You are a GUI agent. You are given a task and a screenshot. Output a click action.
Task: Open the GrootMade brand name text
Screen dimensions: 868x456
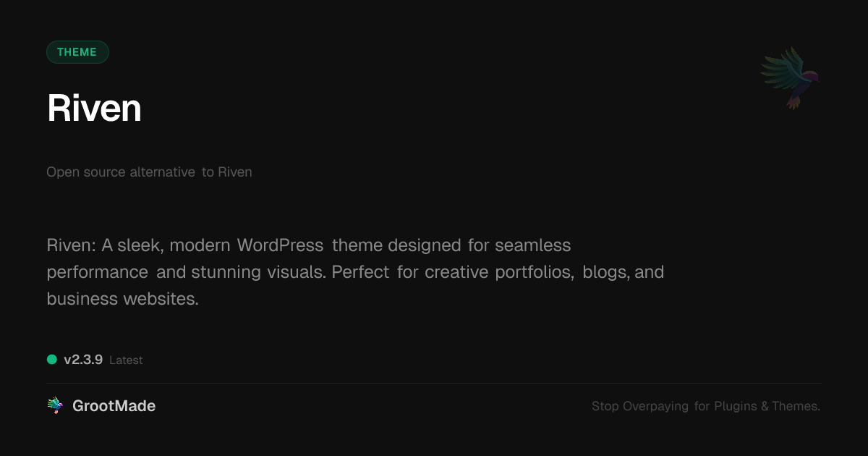click(x=114, y=406)
